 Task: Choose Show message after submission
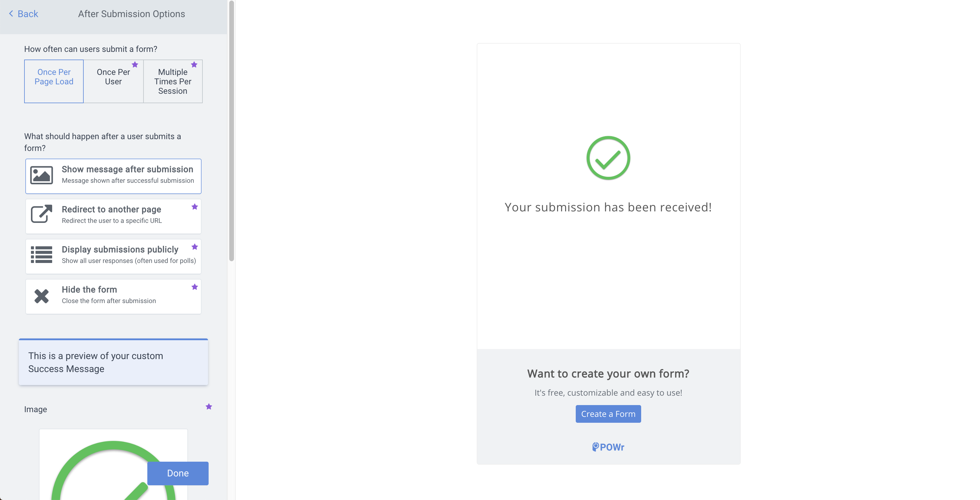(113, 176)
